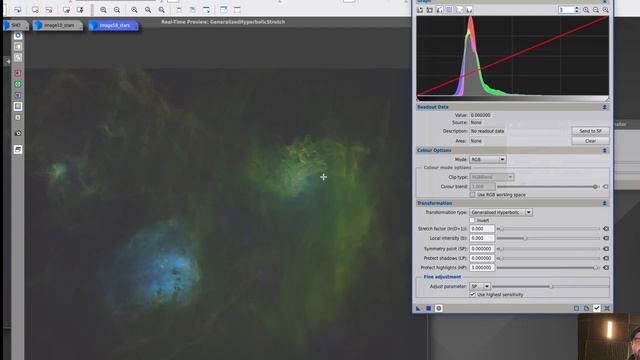Image resolution: width=640 pixels, height=360 pixels.
Task: Click the green channel button in preview sidebar
Action: (18, 84)
